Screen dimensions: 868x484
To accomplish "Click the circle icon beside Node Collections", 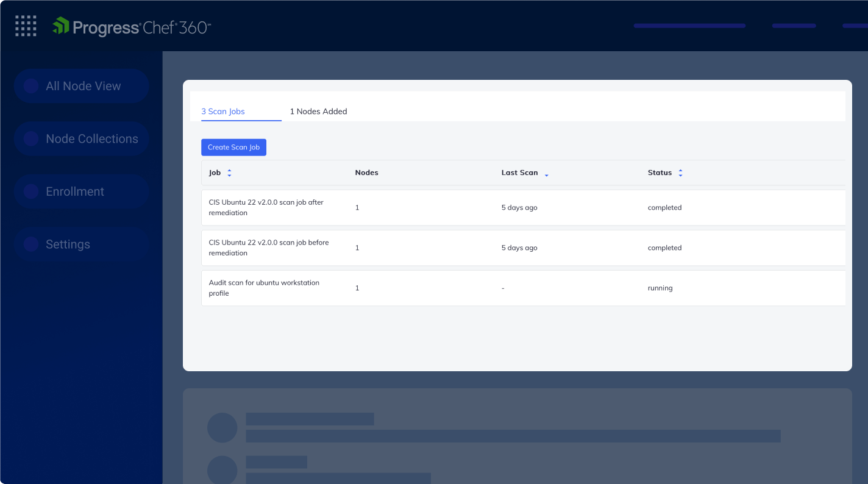I will [31, 139].
